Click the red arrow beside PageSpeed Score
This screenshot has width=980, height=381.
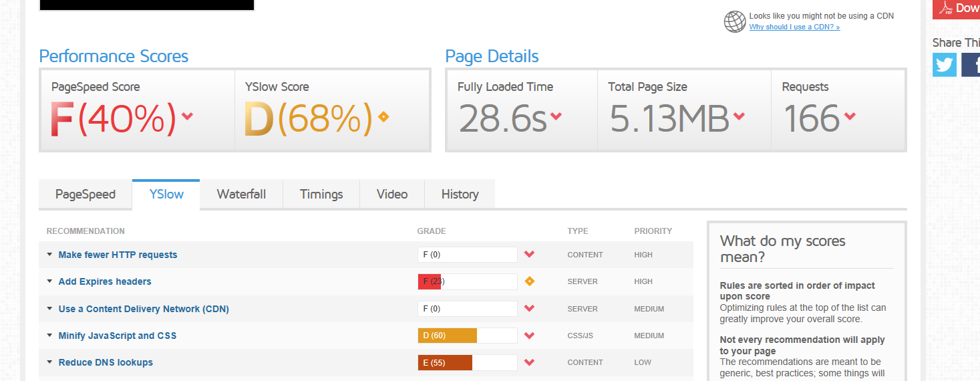coord(188,116)
